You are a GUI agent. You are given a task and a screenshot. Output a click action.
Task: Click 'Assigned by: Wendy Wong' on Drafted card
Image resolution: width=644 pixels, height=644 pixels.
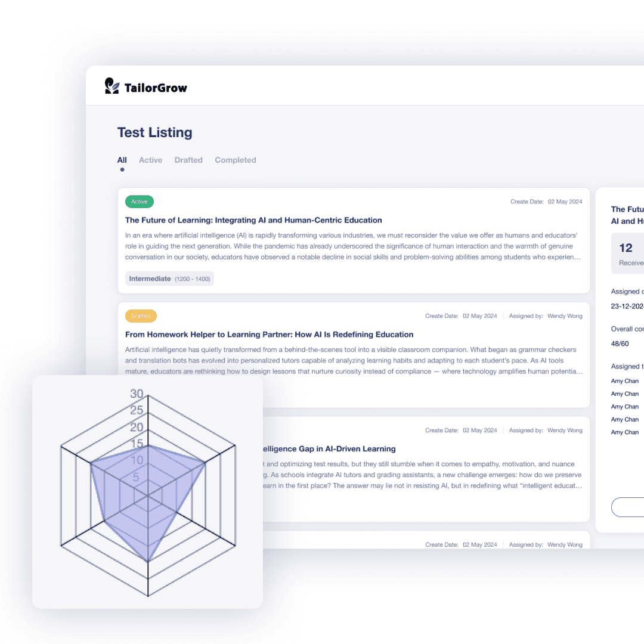click(x=546, y=316)
